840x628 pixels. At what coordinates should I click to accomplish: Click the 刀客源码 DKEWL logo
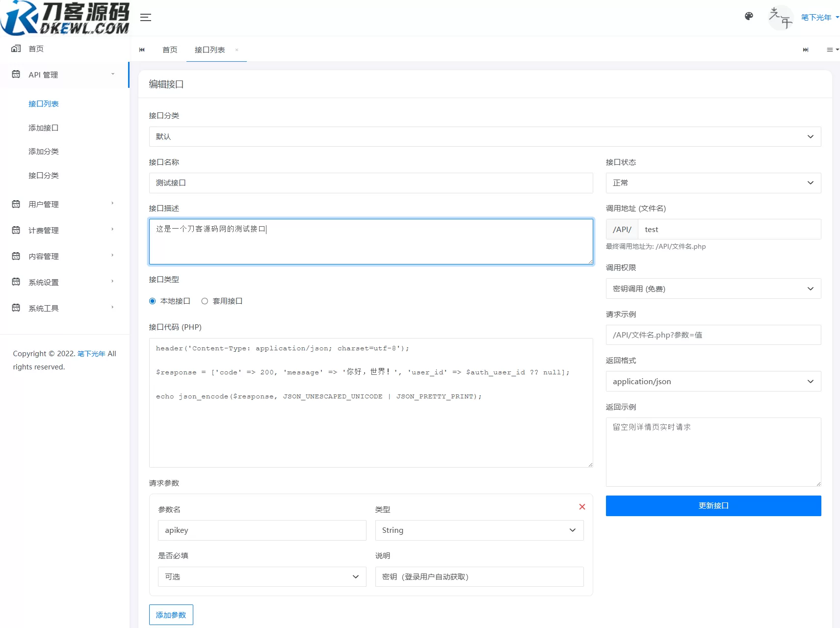coord(64,17)
